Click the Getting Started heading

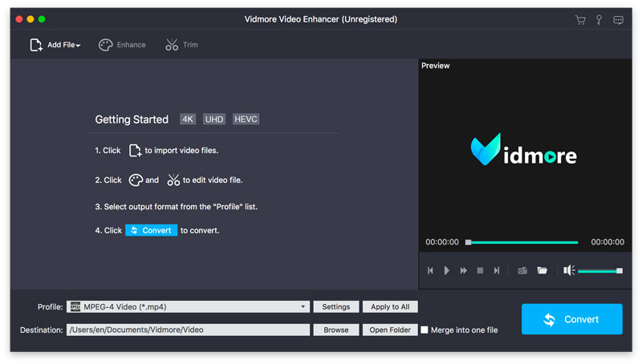[132, 119]
